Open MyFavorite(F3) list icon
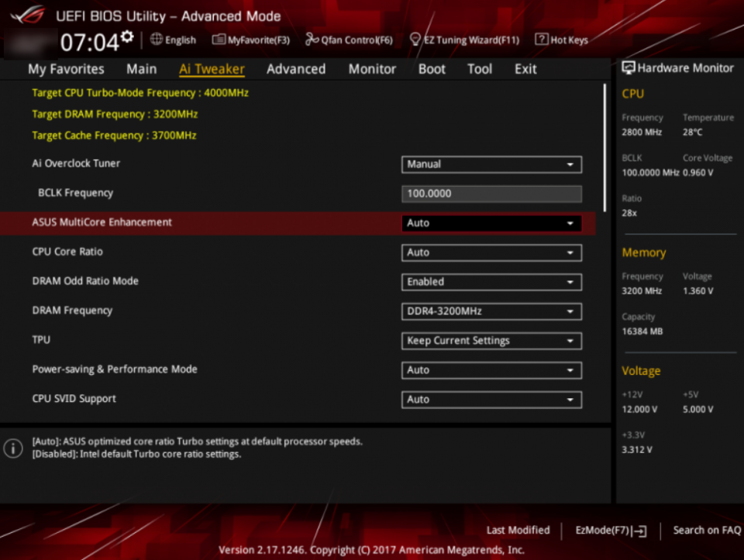The height and width of the screenshot is (560, 744). tap(219, 40)
